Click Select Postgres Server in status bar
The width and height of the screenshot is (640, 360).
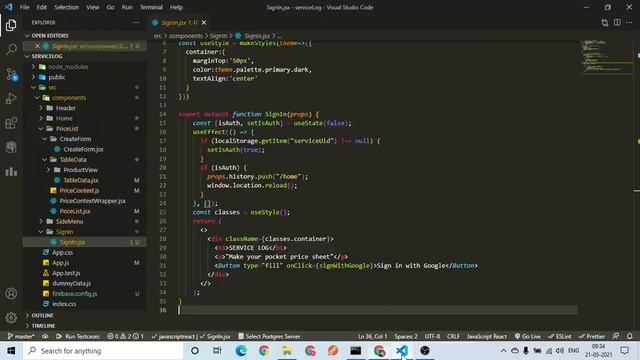(269, 336)
